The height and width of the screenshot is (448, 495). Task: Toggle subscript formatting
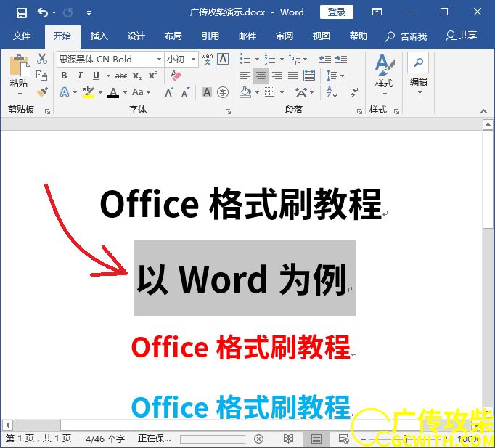[137, 76]
